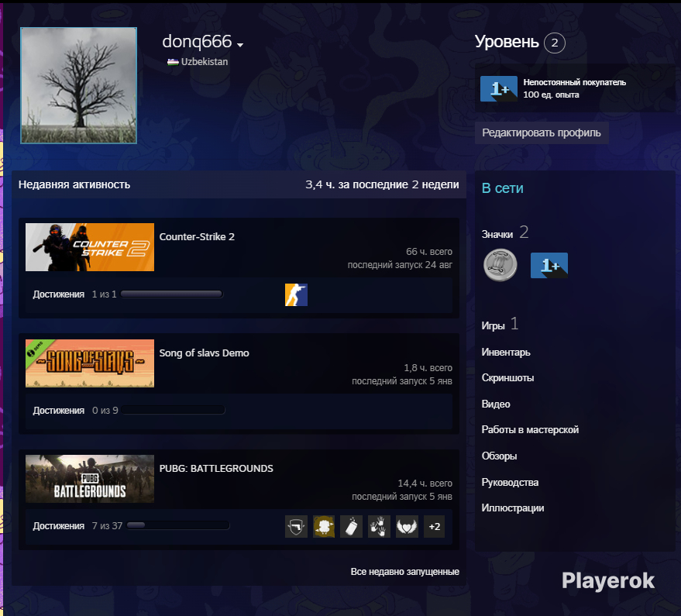Open Иллюстрации from the sidebar

click(x=512, y=508)
